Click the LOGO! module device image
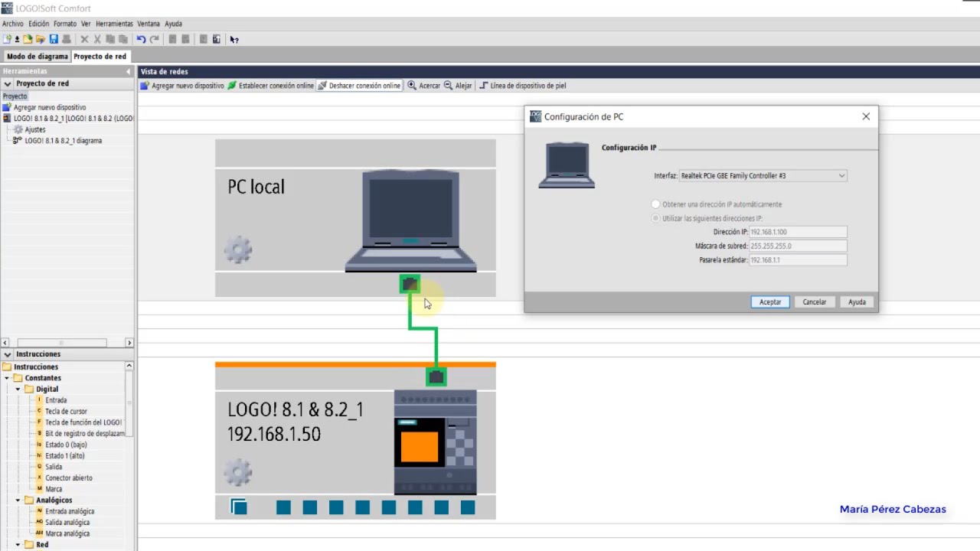 point(435,442)
